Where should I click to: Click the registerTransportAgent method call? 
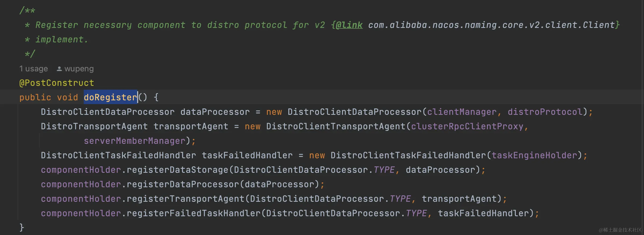tap(185, 199)
